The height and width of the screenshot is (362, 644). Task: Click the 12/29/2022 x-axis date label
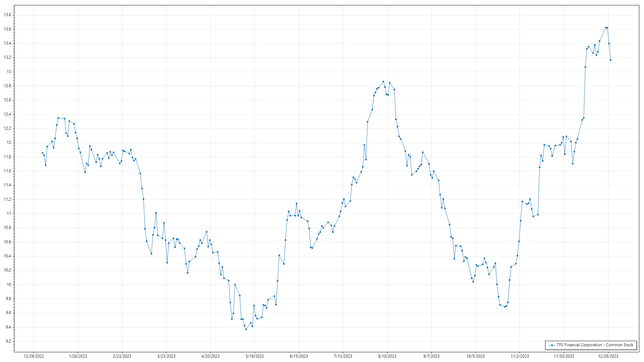click(x=34, y=356)
